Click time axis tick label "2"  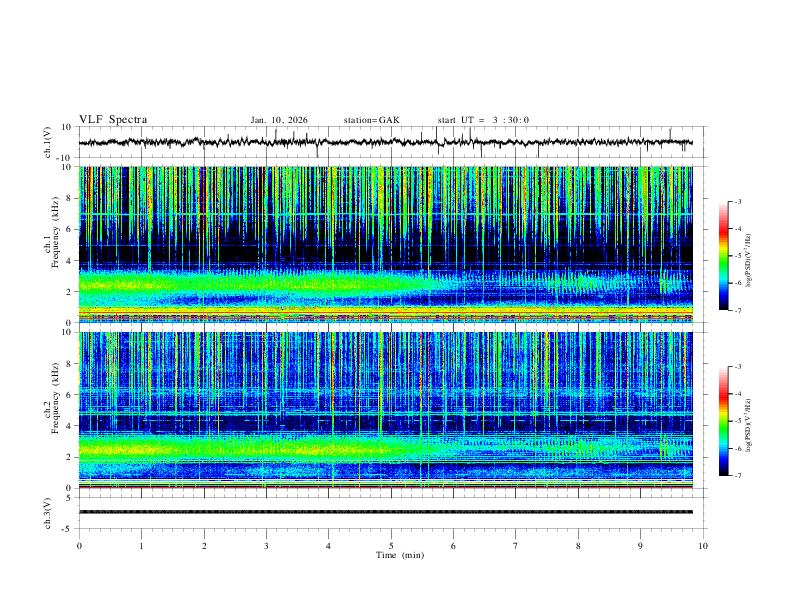click(x=204, y=546)
